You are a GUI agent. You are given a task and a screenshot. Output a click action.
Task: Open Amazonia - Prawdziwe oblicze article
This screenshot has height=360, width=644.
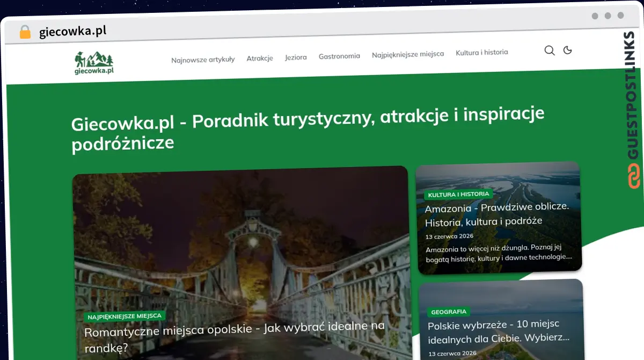click(497, 214)
